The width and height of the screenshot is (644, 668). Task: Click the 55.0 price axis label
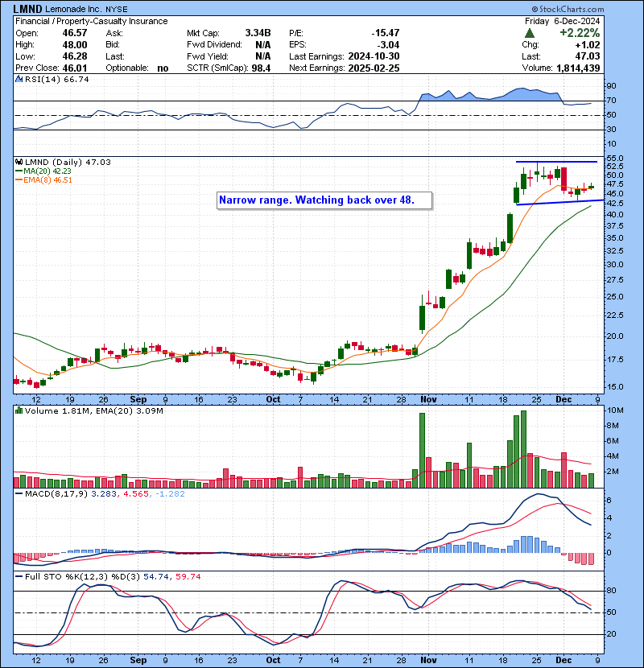(614, 158)
